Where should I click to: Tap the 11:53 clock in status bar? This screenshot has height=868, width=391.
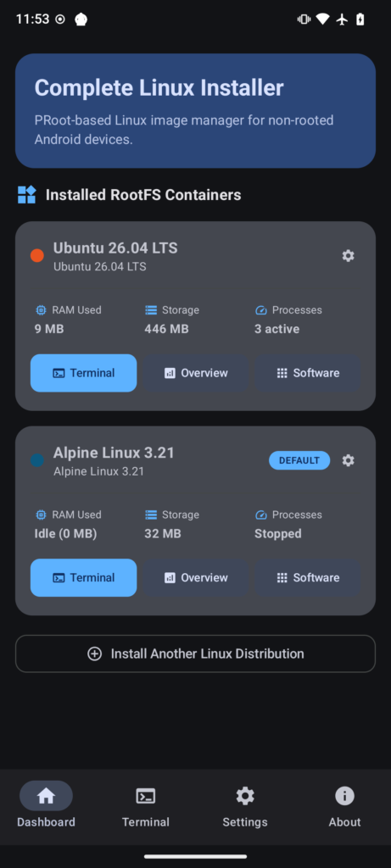point(33,19)
